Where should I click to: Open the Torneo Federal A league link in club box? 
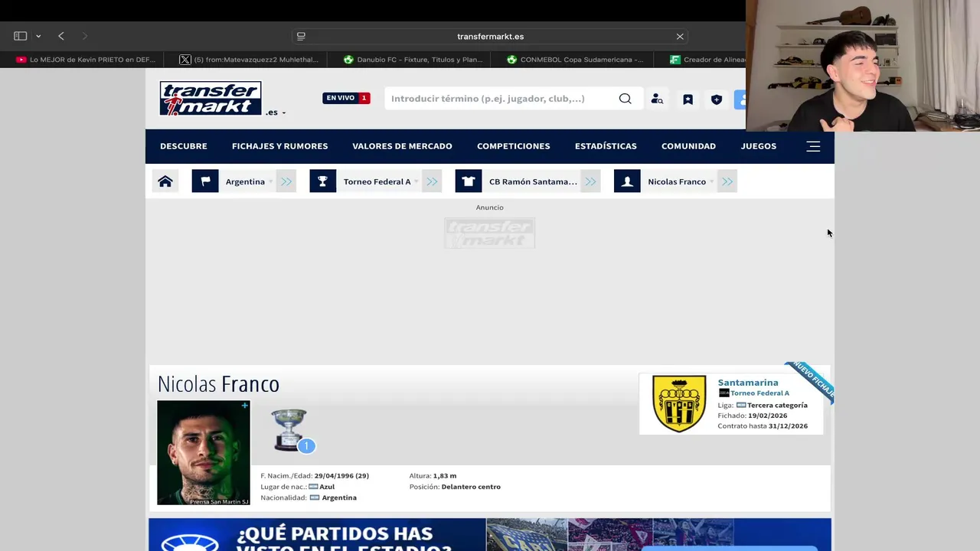[x=759, y=393]
